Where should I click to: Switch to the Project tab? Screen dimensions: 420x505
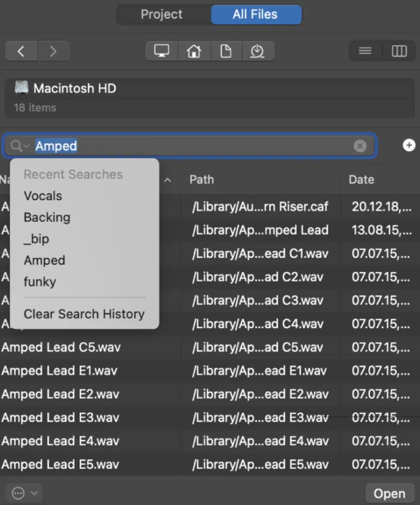[162, 15]
